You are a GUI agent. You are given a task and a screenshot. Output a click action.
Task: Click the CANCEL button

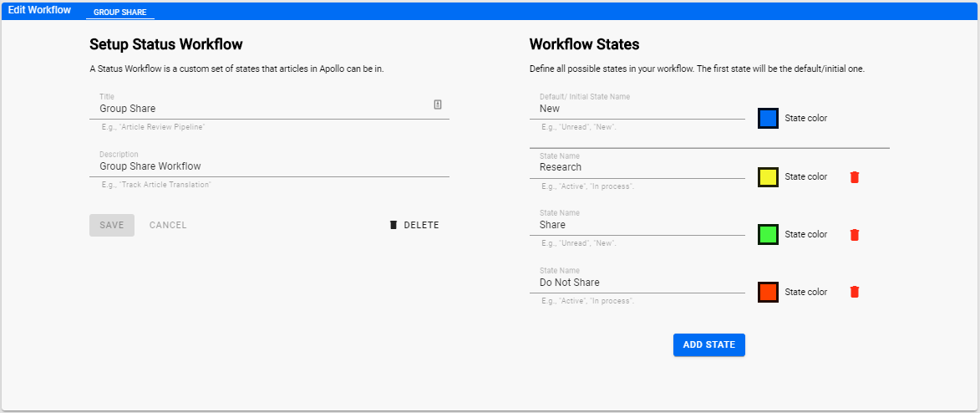point(168,225)
